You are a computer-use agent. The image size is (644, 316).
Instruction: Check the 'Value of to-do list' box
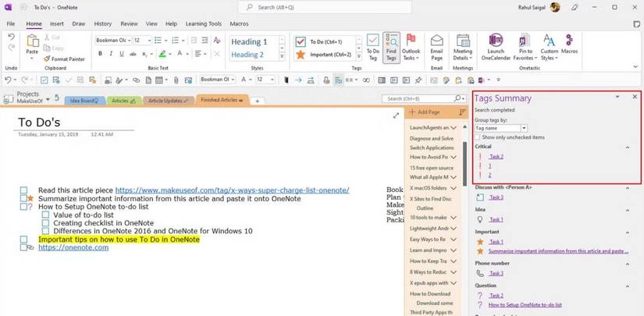click(46, 215)
